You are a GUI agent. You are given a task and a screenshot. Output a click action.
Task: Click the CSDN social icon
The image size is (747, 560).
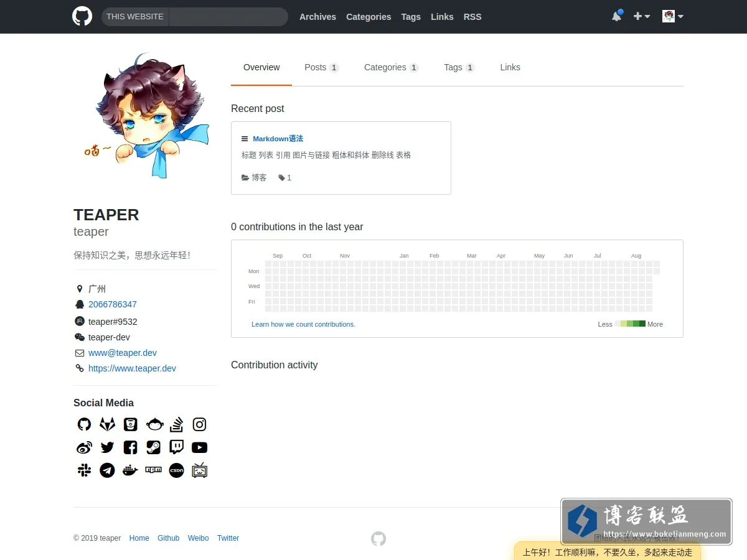pyautogui.click(x=176, y=470)
